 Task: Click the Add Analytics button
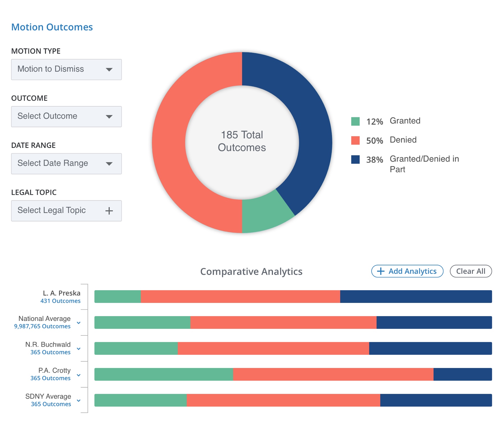pos(407,271)
